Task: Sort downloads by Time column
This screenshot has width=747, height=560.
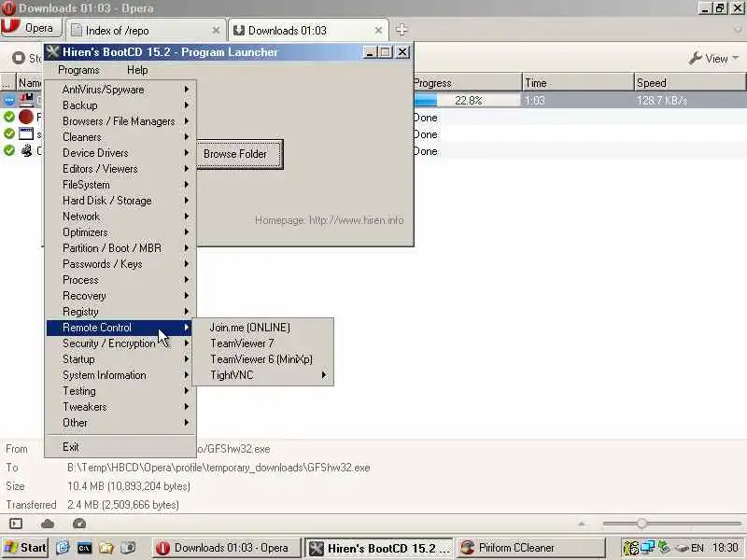Action: point(578,83)
